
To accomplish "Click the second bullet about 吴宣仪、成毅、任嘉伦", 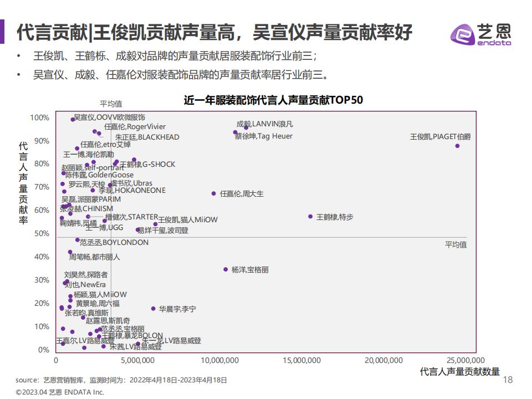I will pos(181,74).
